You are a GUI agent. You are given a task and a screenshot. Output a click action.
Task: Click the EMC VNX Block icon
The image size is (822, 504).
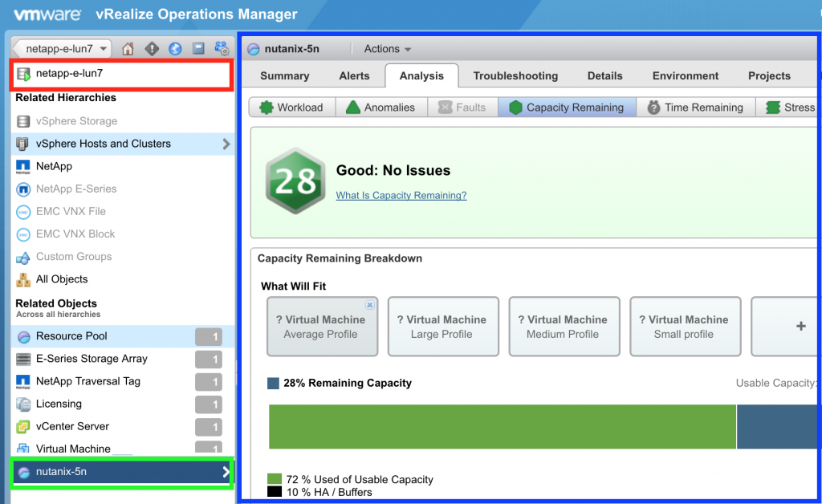point(23,234)
